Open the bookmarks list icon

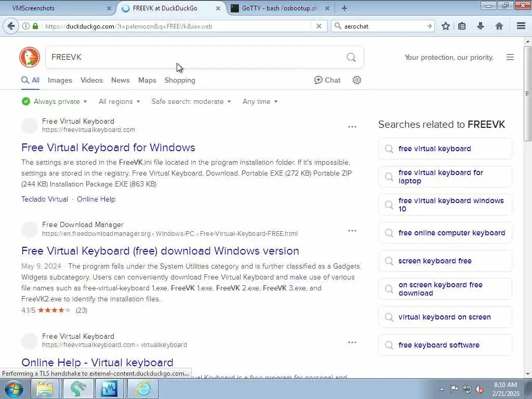pos(462,26)
